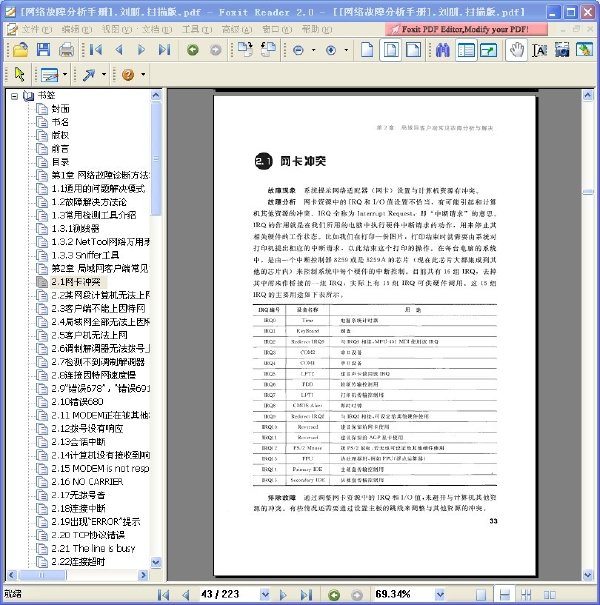Select continuous page layout in status bar
600x605 pixels.
pyautogui.click(x=505, y=595)
